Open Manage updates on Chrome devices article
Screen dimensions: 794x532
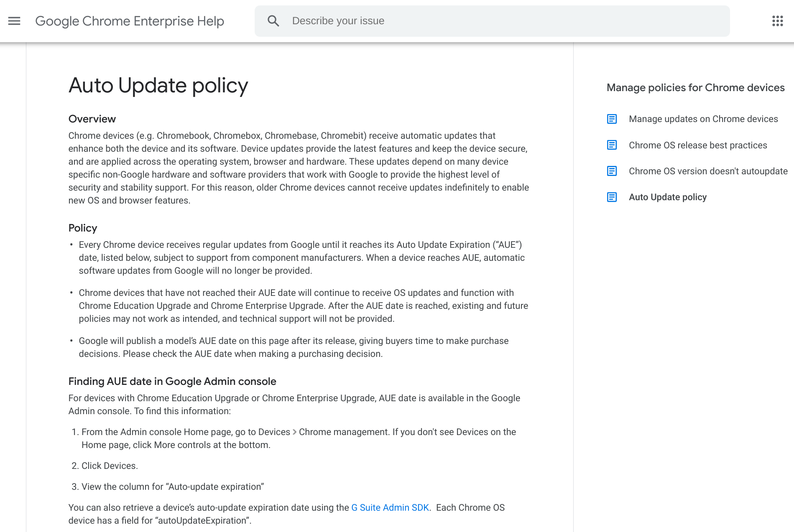pos(703,119)
